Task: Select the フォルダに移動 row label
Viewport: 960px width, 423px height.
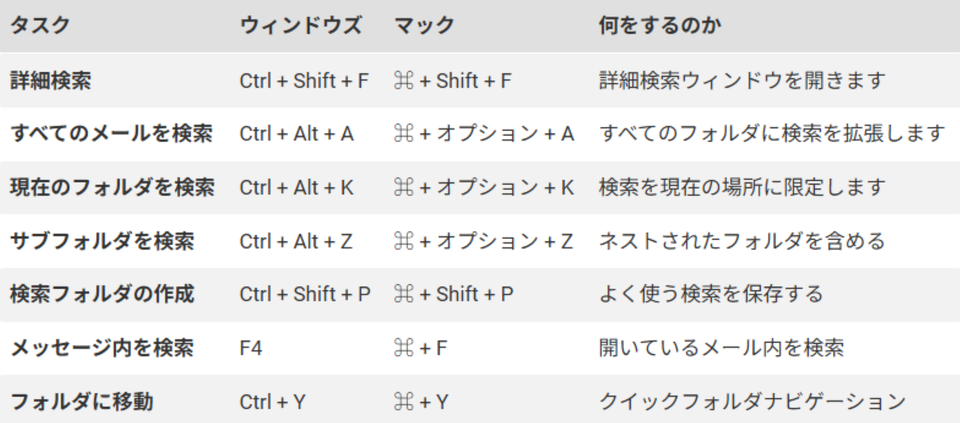Action: [81, 402]
